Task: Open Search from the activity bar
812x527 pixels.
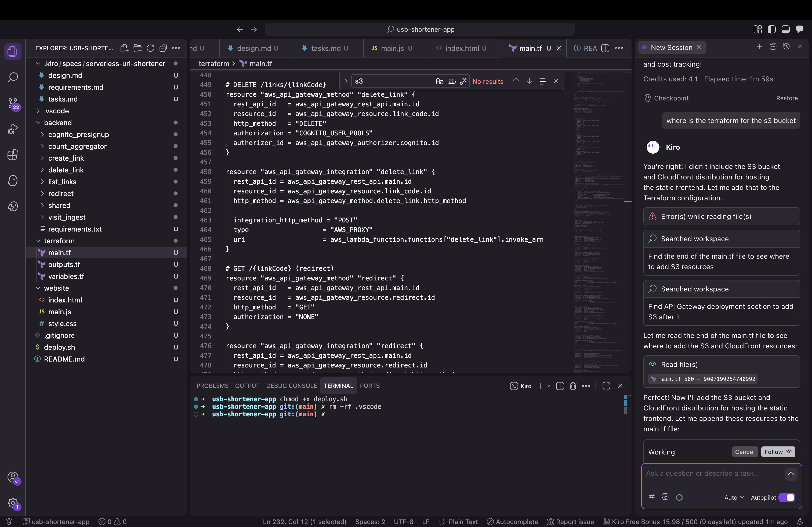Action: [13, 77]
